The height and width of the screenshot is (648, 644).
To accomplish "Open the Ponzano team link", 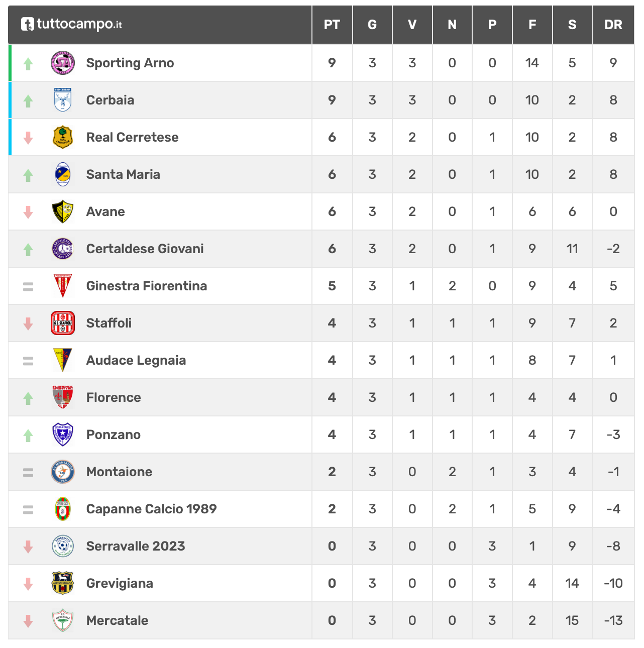I will point(114,435).
